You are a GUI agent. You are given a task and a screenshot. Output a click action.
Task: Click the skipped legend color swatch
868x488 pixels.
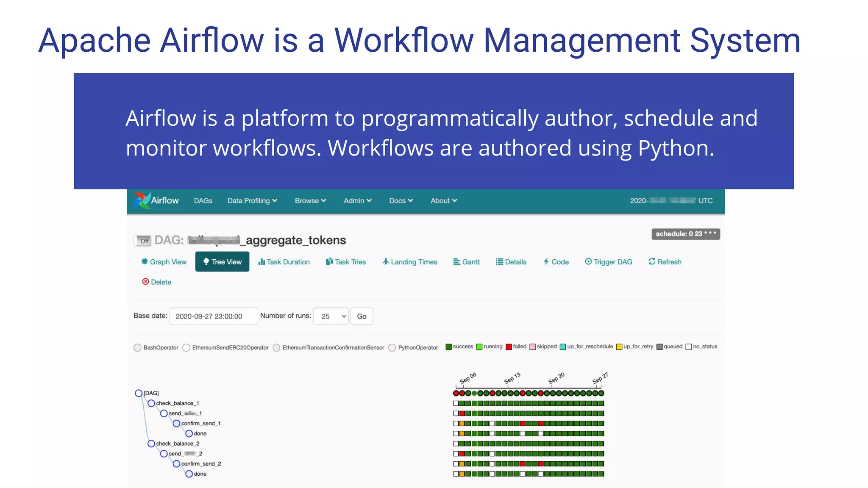[x=533, y=347]
